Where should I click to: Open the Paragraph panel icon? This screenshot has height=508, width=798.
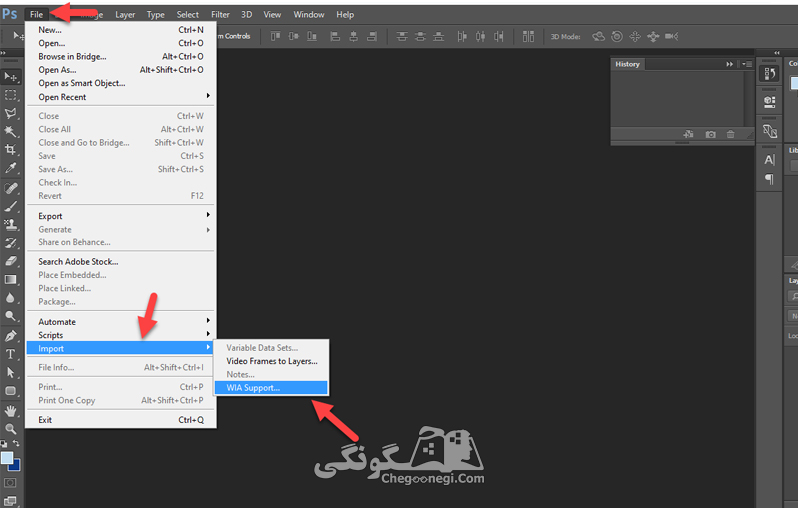(x=770, y=179)
